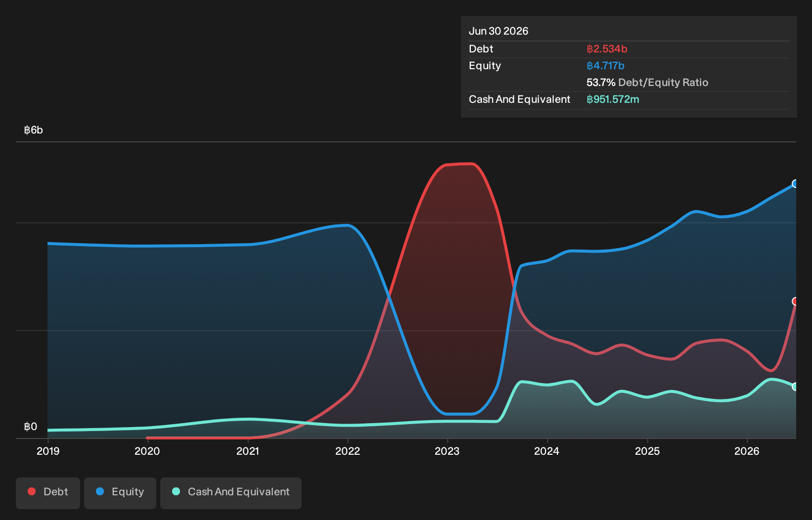Select the 2022 x-axis label
Screen dimensions: 812x520
pyautogui.click(x=348, y=451)
